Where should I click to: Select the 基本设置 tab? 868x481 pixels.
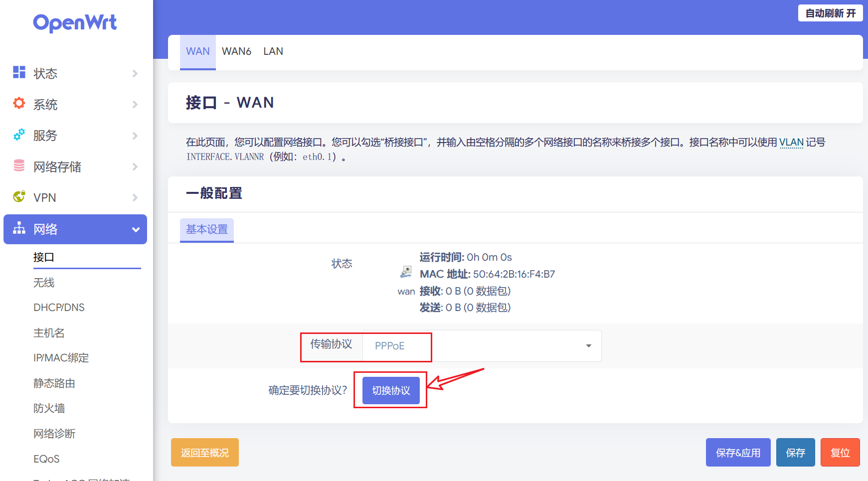[x=207, y=230]
